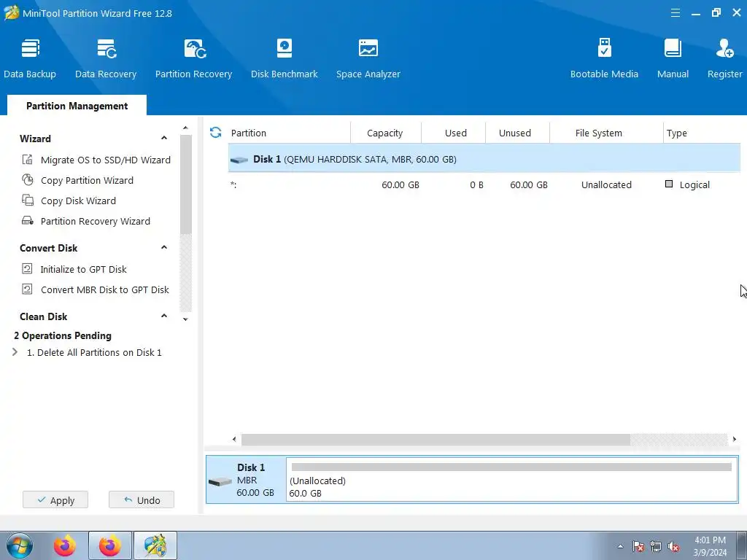The height and width of the screenshot is (560, 747).
Task: Sort by the Used column header
Action: 454,133
